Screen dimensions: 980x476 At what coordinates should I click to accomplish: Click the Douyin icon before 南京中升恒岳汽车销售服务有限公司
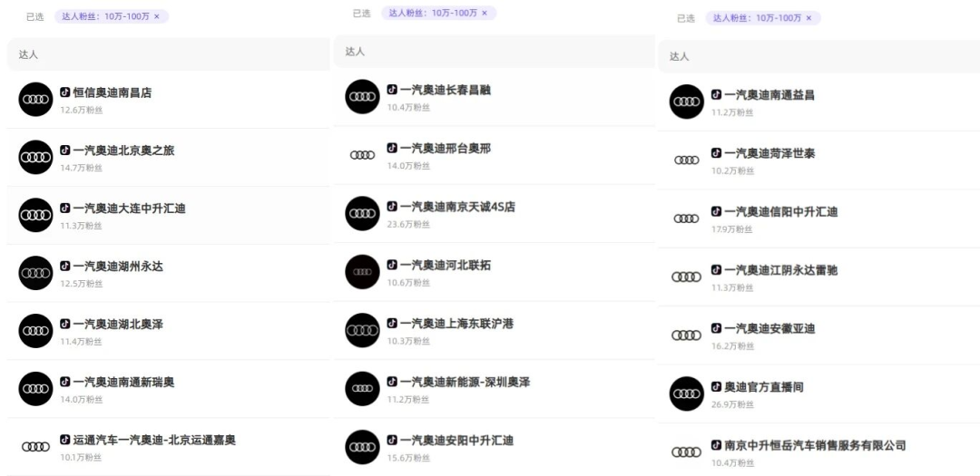(717, 446)
